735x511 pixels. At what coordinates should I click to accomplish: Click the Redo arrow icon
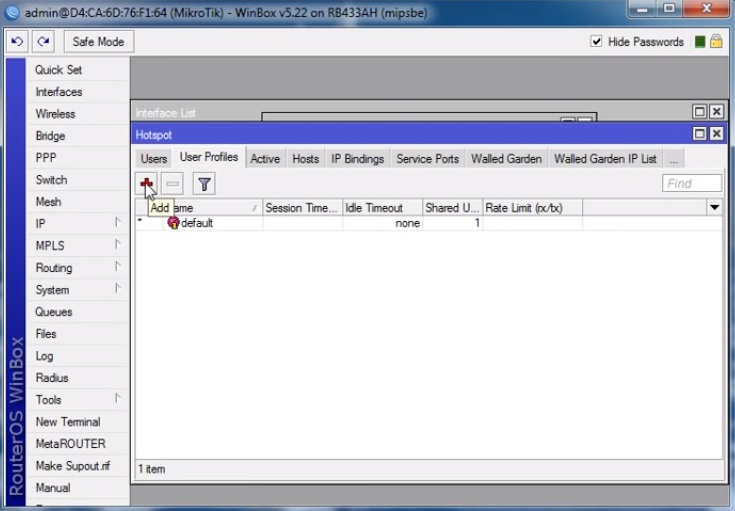43,42
